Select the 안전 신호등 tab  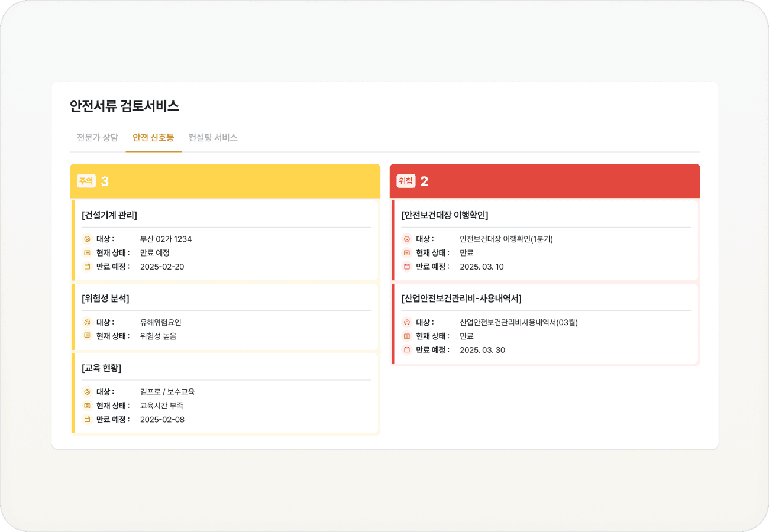(153, 137)
